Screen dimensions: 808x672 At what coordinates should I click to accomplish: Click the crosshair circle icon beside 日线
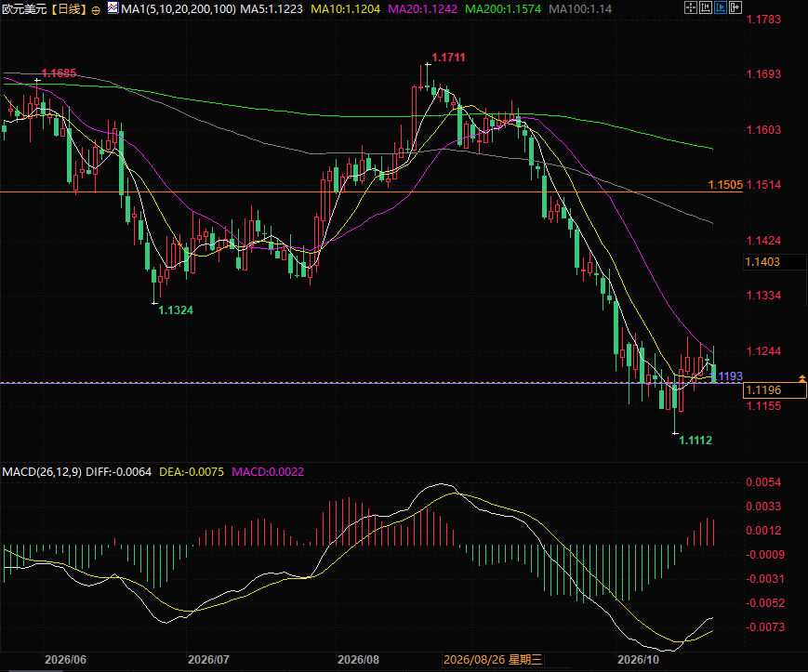(96, 10)
